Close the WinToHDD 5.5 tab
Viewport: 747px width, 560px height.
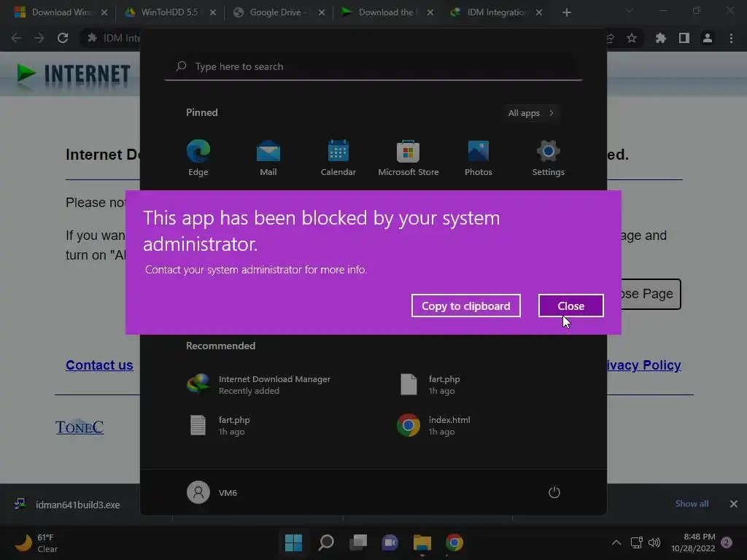point(213,12)
